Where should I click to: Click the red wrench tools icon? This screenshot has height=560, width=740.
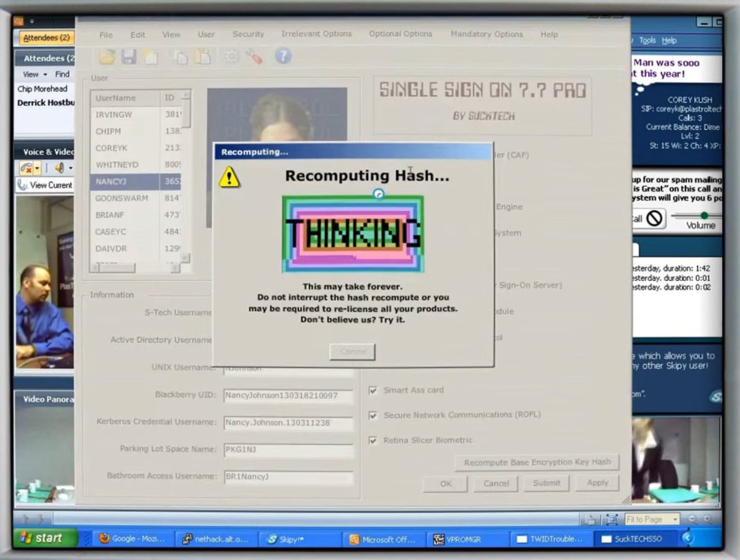click(x=253, y=57)
